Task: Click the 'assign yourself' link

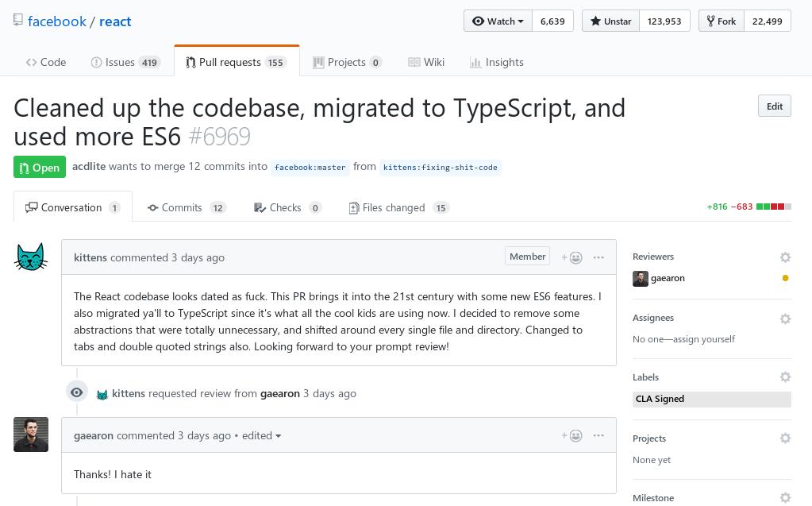Action: coord(702,339)
